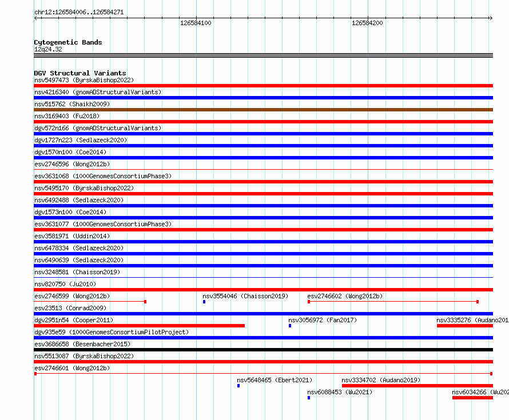
Task: Select the nsv4216340 (gnomADStructuralVariants) label
Action: tap(98, 92)
